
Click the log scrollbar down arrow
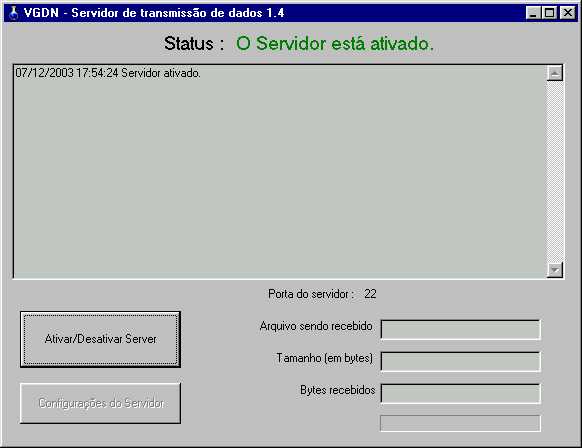555,270
